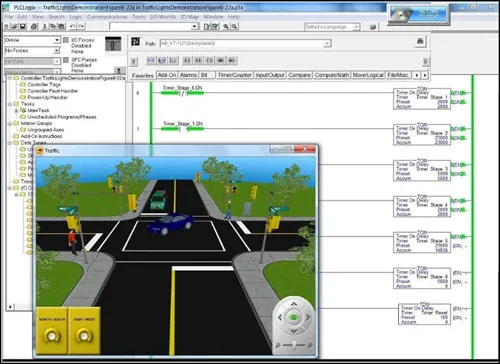The width and height of the screenshot is (500, 364).
Task: Click the Zoom Out magnifier icon
Action: pyautogui.click(x=234, y=26)
